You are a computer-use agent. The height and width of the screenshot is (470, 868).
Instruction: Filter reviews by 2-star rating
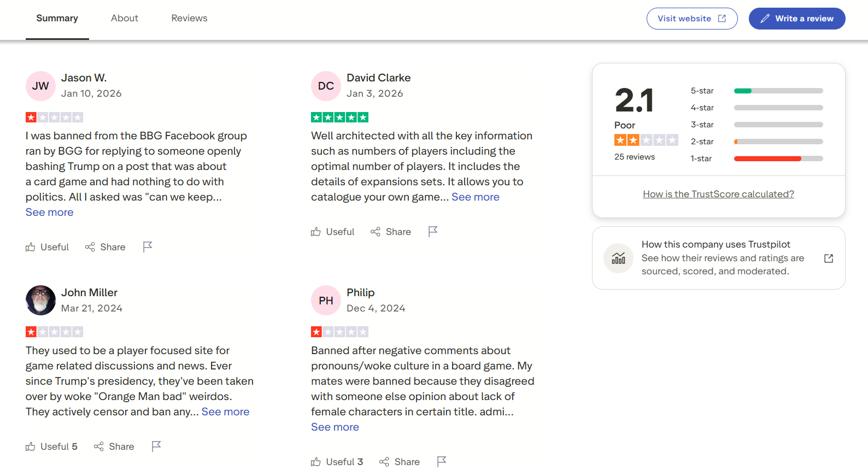[756, 142]
